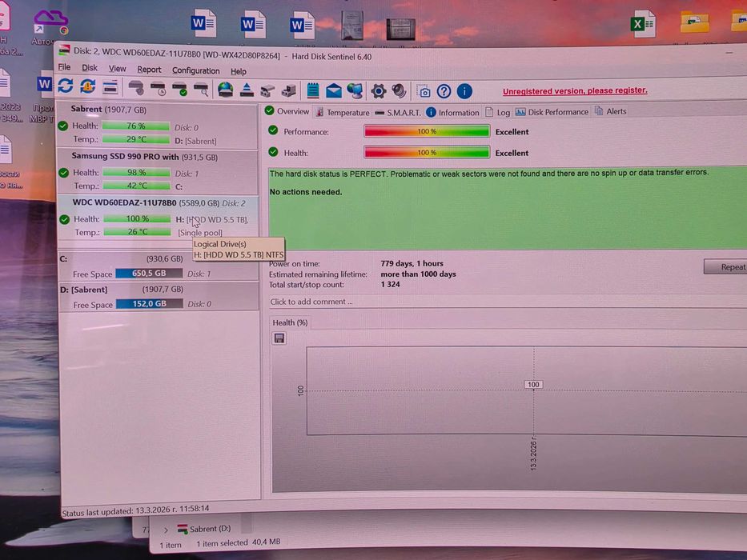Click the Sabrent 76 % health bar

pyautogui.click(x=136, y=126)
